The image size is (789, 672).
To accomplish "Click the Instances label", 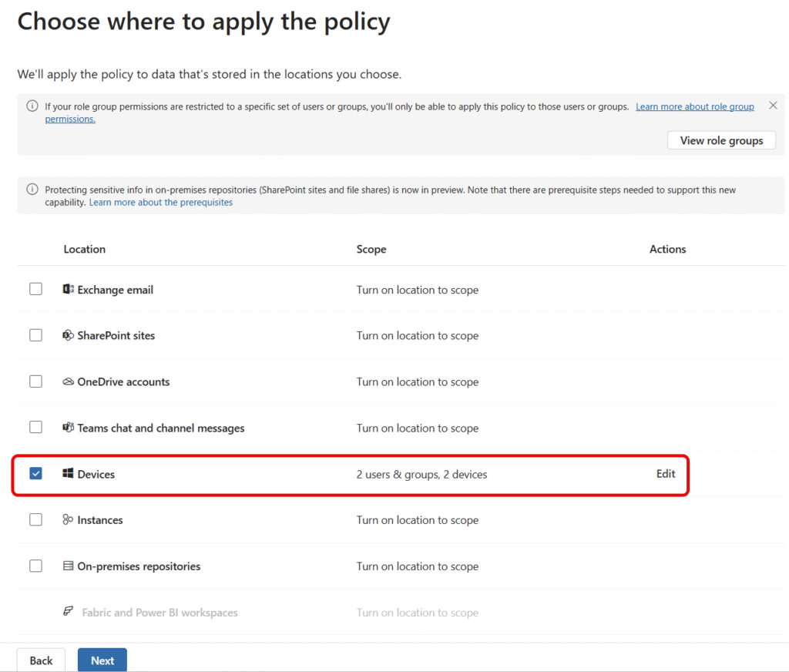I will tap(100, 520).
